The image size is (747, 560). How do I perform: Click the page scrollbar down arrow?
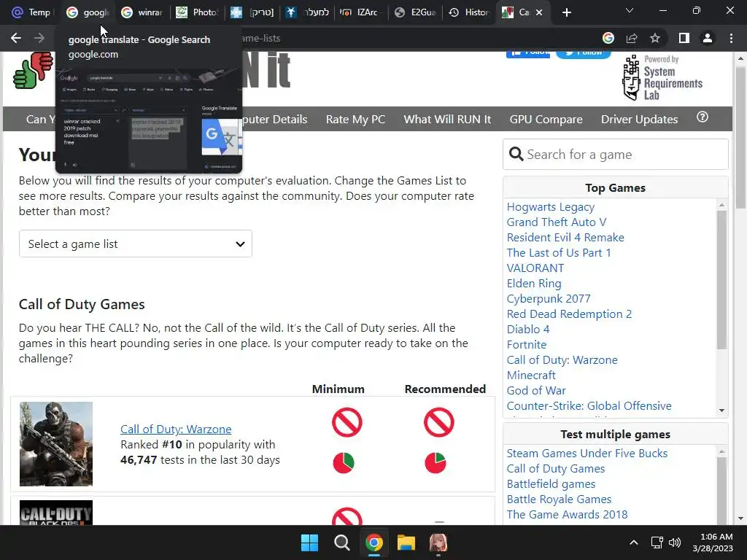[x=740, y=518]
